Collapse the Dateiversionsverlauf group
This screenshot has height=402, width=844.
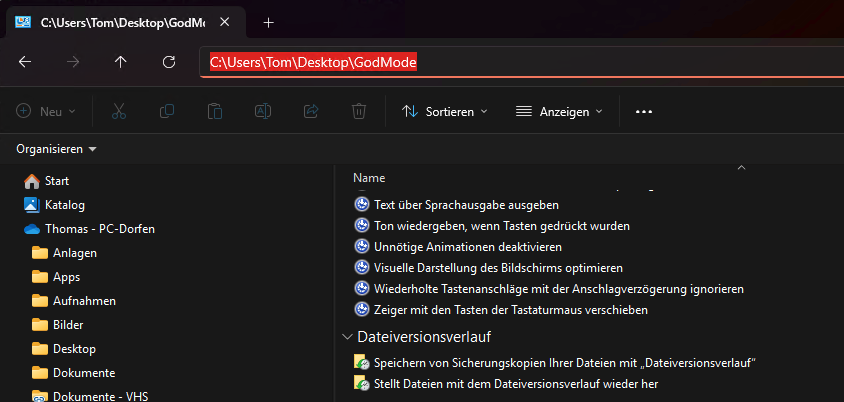pos(347,337)
